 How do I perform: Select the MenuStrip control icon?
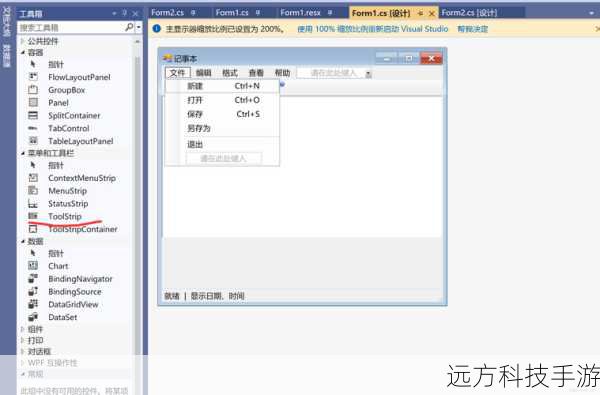(33, 190)
